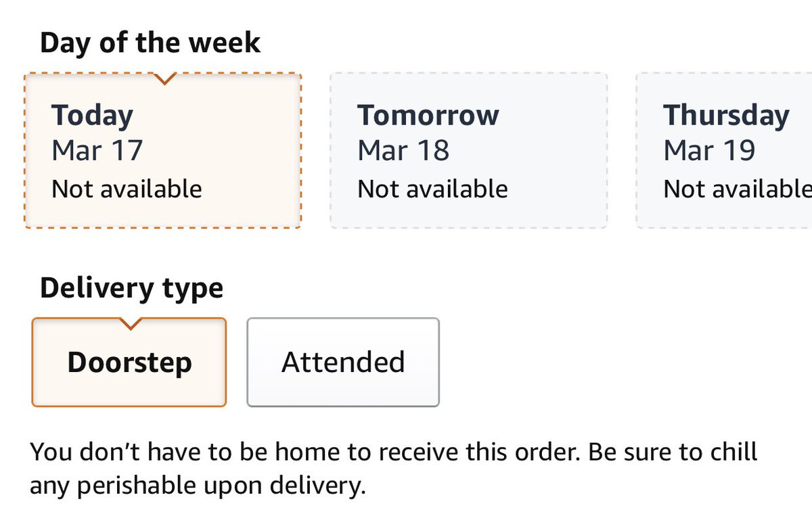The height and width of the screenshot is (512, 812).
Task: Select the Tomorrow delivery day card
Action: (468, 150)
